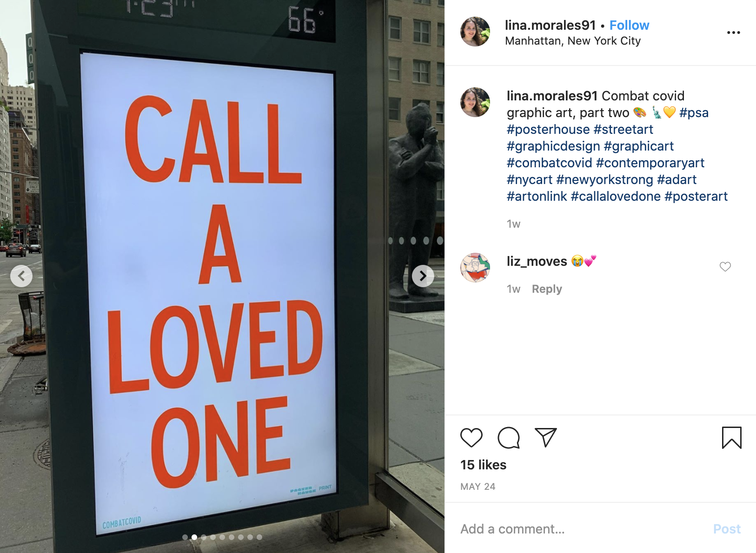Go to next photo with right chevron
756x553 pixels.
(423, 276)
